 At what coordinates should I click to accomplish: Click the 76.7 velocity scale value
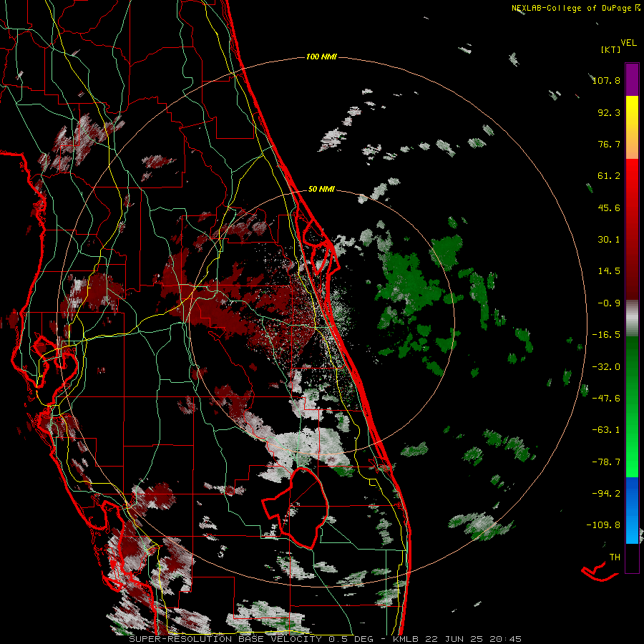[609, 144]
